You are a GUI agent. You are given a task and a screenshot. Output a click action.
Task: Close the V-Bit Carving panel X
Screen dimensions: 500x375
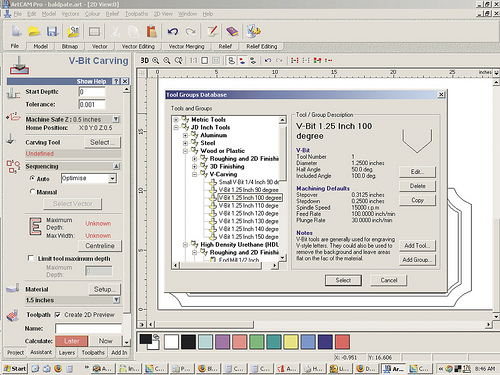pos(125,81)
